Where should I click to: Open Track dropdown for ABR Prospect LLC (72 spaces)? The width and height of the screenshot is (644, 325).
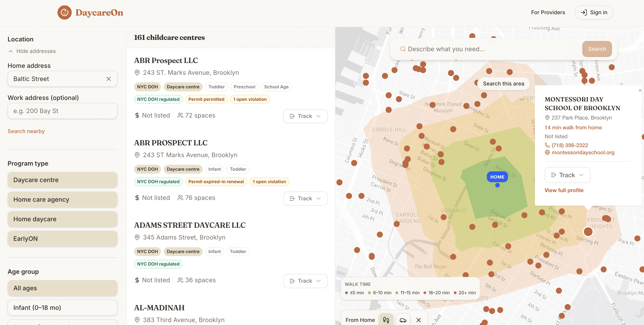(305, 116)
